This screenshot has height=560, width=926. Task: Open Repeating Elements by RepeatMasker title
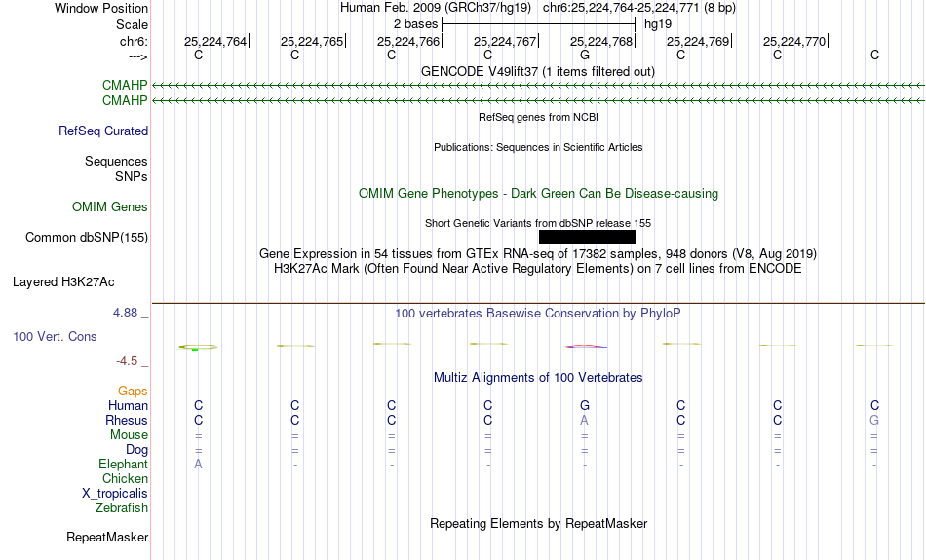[x=538, y=524]
